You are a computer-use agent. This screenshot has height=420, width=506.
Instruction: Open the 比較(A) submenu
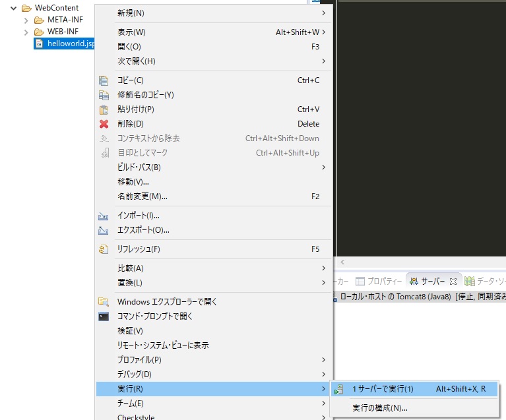214,268
